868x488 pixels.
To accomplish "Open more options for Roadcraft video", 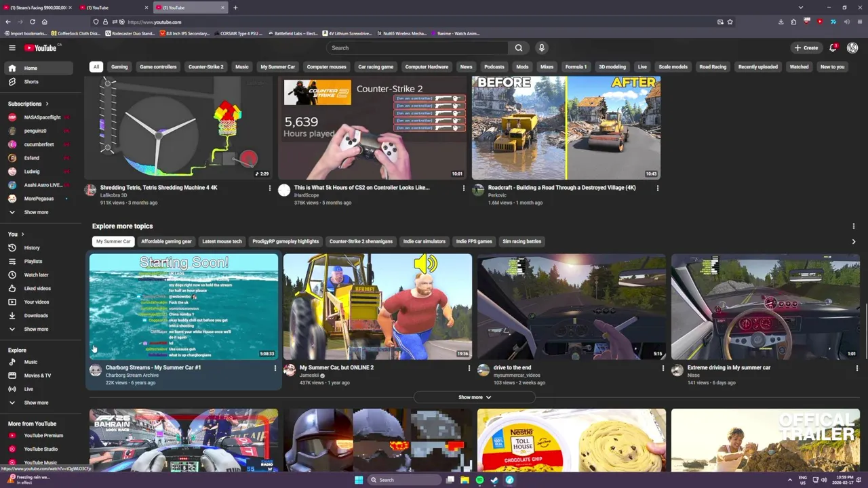I will point(657,188).
